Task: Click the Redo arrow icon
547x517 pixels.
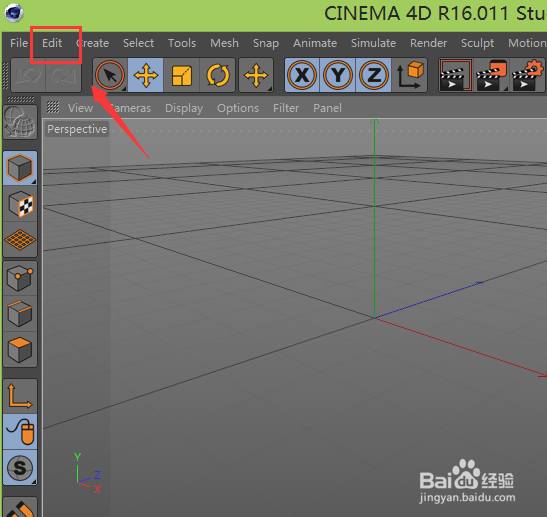Action: pyautogui.click(x=63, y=75)
